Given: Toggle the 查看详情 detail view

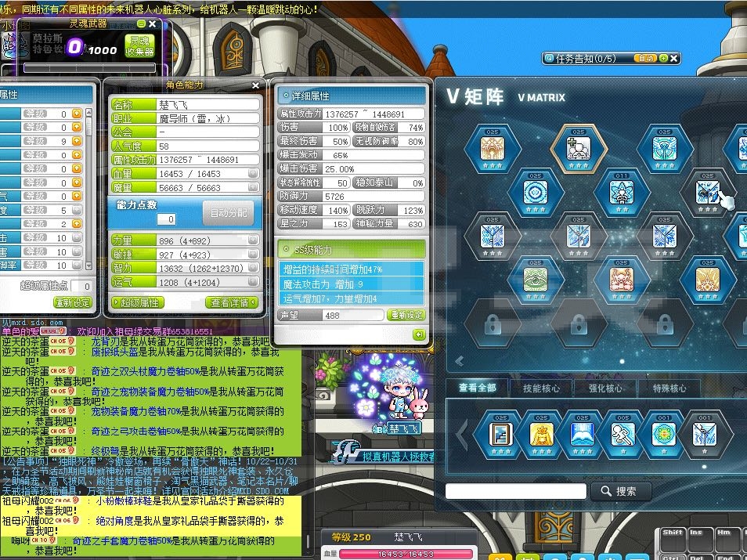Looking at the screenshot, I should click(x=232, y=302).
